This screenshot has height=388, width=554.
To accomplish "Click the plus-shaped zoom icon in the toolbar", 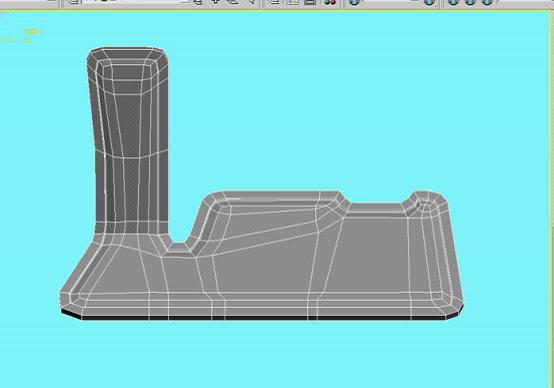I will (x=216, y=1).
